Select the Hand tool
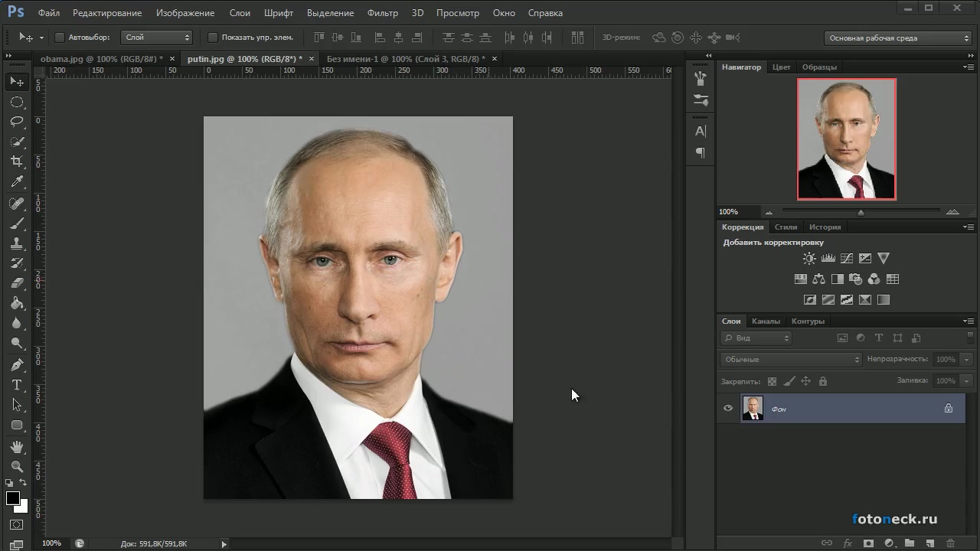 click(x=17, y=446)
